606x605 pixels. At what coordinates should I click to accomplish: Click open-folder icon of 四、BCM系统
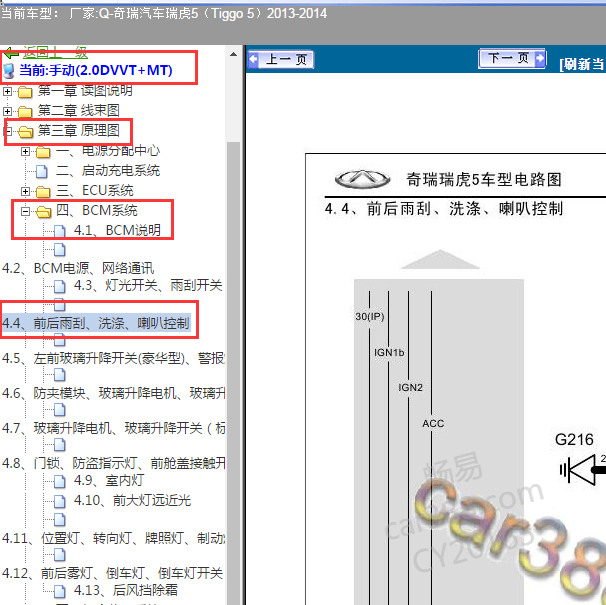[44, 211]
